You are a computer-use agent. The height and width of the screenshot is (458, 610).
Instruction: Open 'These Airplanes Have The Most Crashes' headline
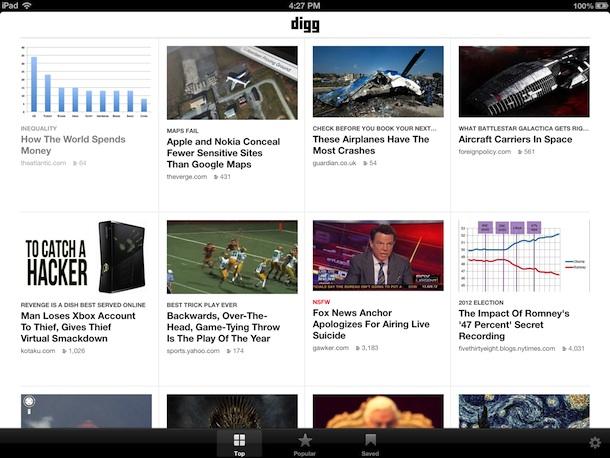pyautogui.click(x=371, y=145)
